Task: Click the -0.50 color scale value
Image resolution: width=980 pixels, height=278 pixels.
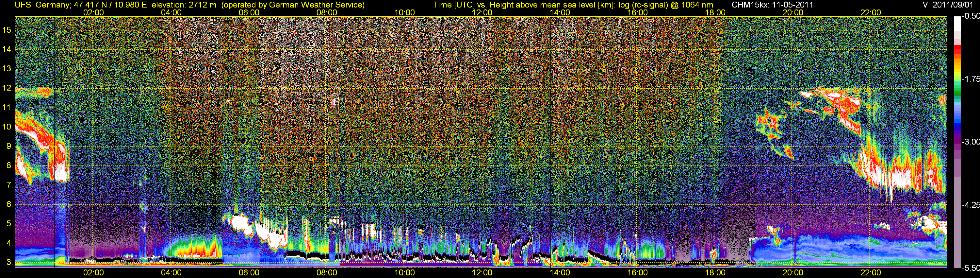Action: pyautogui.click(x=971, y=16)
